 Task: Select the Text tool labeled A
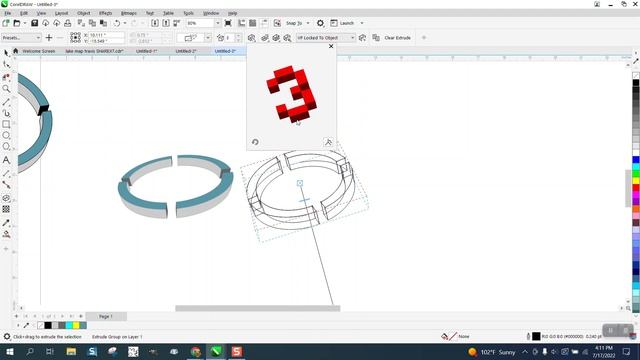pyautogui.click(x=6, y=160)
